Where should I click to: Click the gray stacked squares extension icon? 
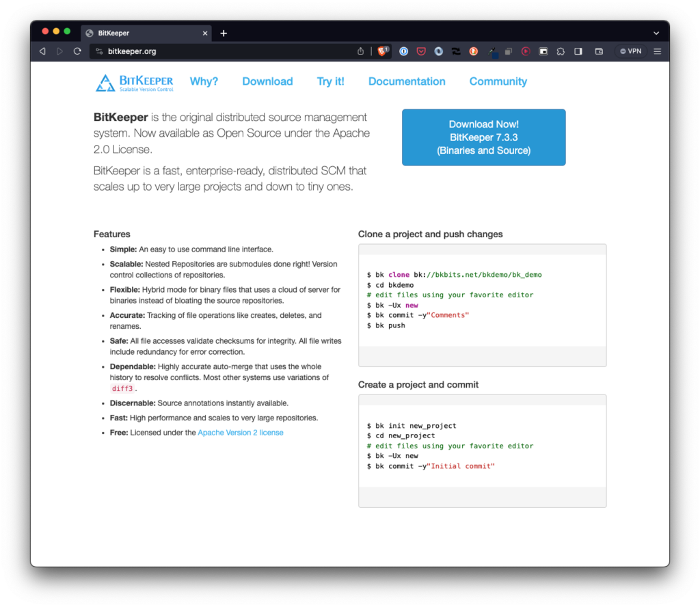point(509,51)
